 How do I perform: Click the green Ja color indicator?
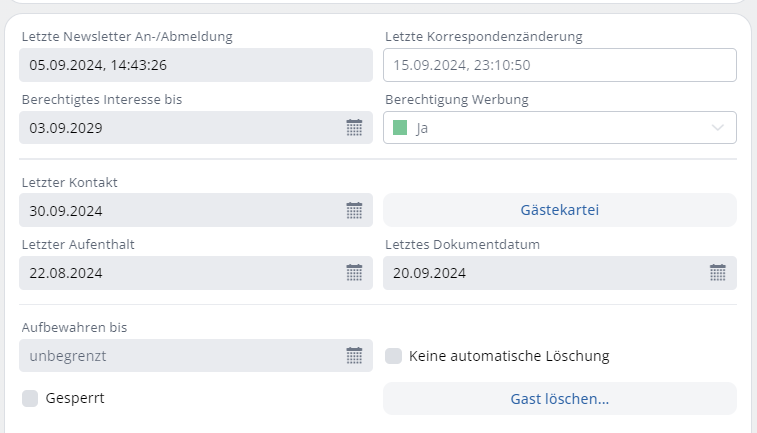coord(400,128)
